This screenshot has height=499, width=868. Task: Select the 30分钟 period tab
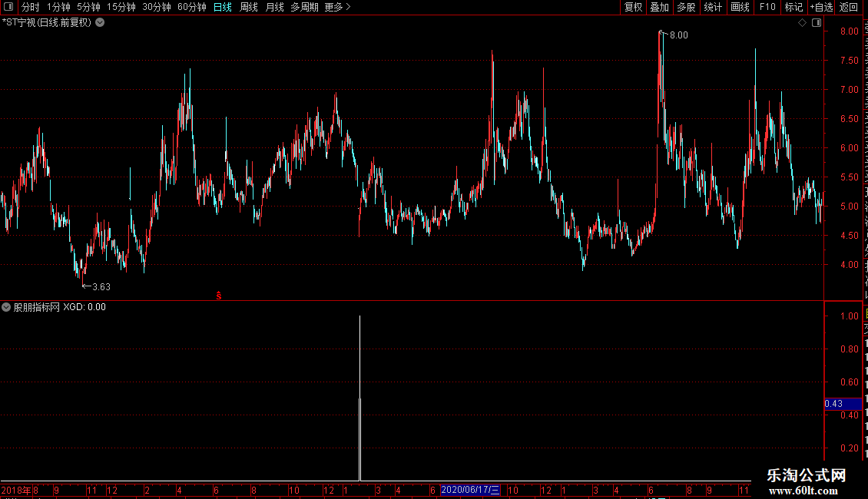pyautogui.click(x=157, y=7)
